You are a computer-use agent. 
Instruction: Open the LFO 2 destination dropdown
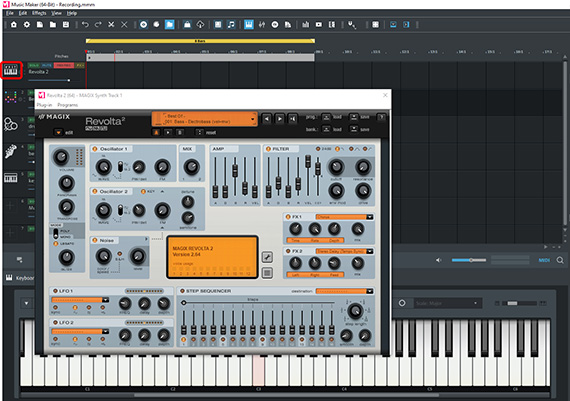[80, 332]
